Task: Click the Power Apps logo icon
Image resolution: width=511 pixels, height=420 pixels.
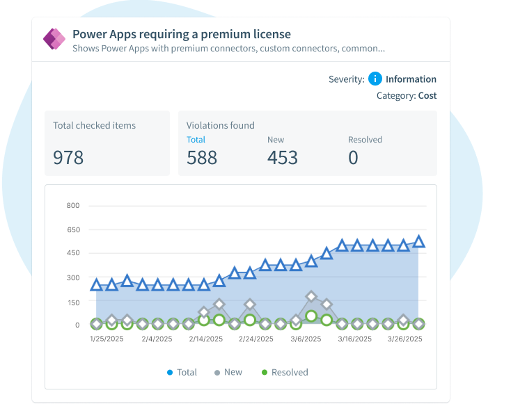Action: pyautogui.click(x=54, y=40)
